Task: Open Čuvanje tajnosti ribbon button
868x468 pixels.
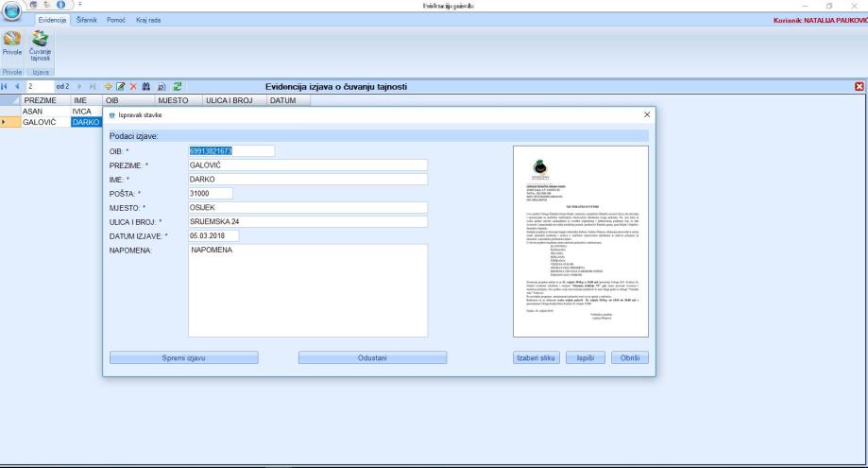Action: click(40, 45)
